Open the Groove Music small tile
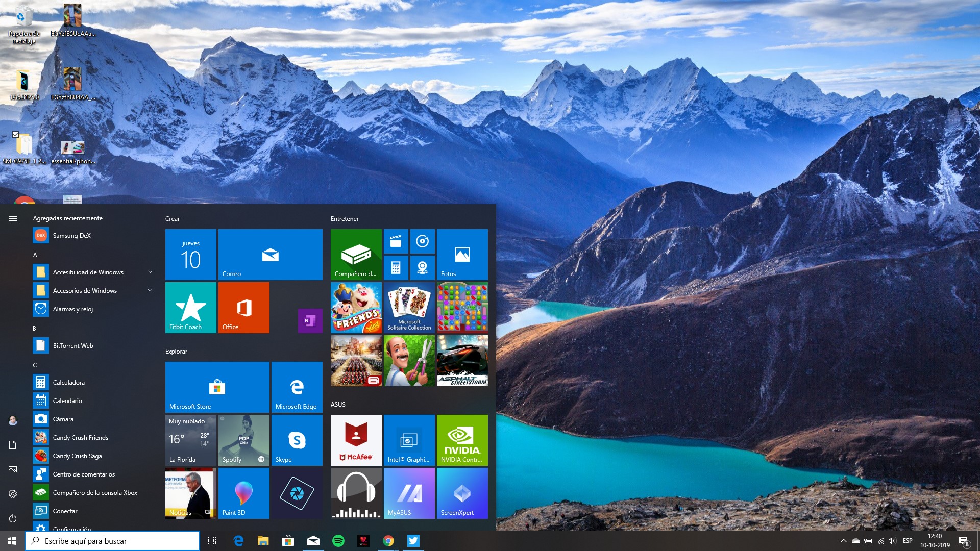 (423, 241)
